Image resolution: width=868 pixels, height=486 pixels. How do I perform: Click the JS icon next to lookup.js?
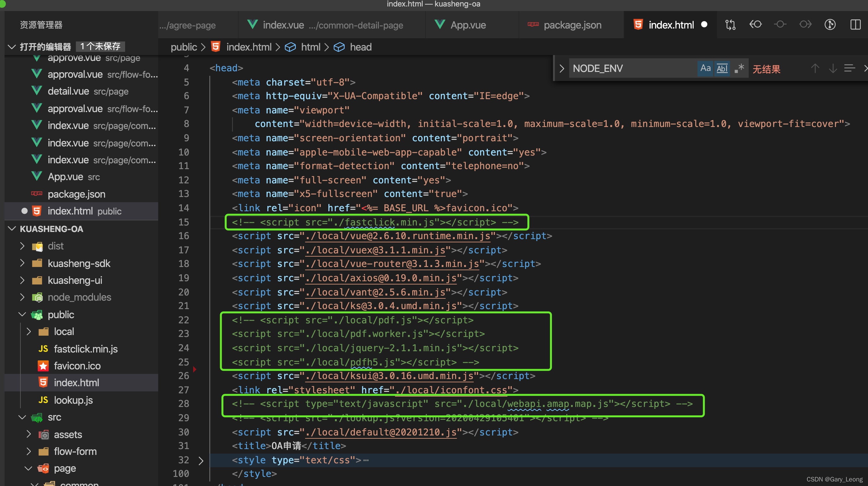click(43, 400)
